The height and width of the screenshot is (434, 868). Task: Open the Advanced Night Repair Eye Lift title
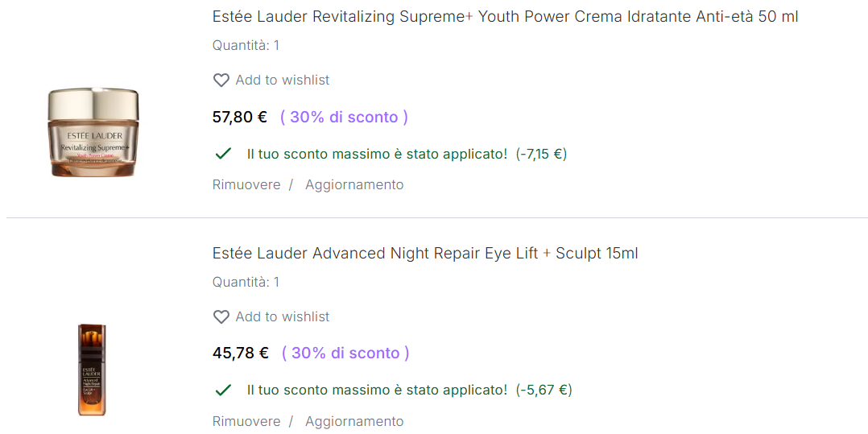[425, 254]
